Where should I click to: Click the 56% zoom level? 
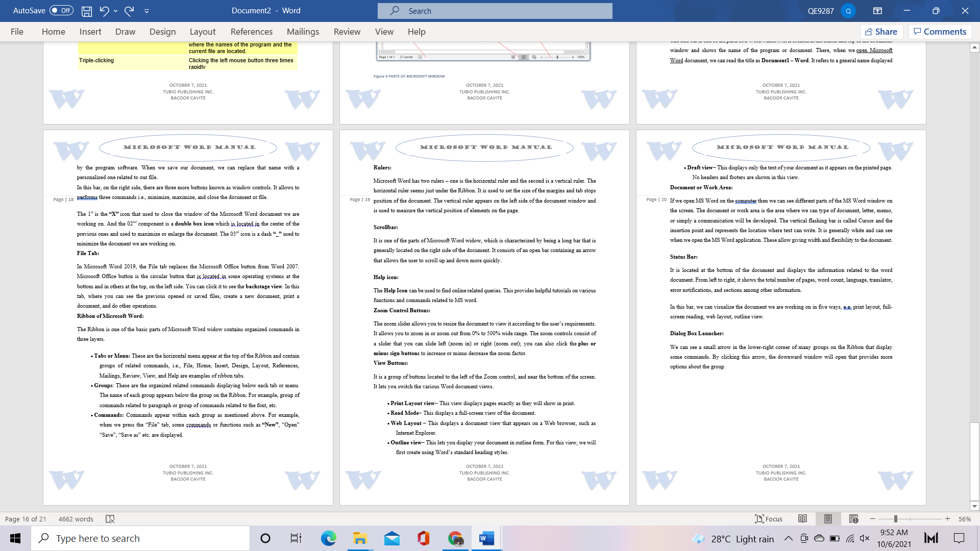click(965, 519)
